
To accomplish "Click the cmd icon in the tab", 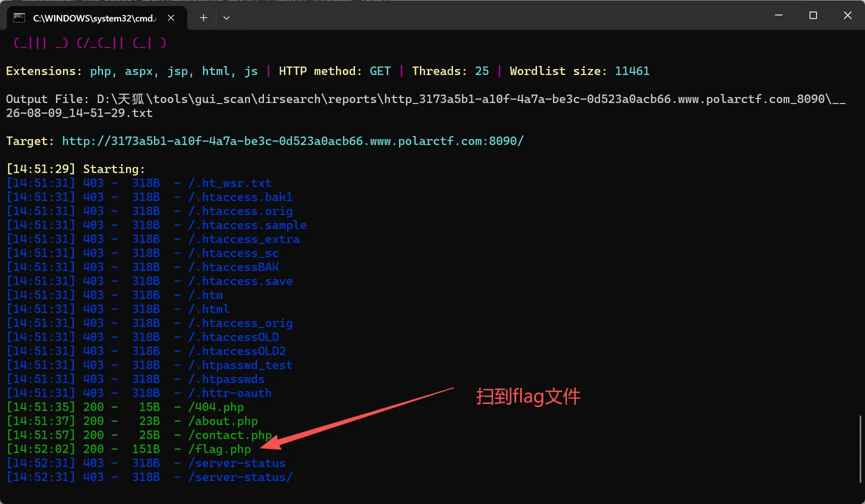I will click(x=19, y=18).
